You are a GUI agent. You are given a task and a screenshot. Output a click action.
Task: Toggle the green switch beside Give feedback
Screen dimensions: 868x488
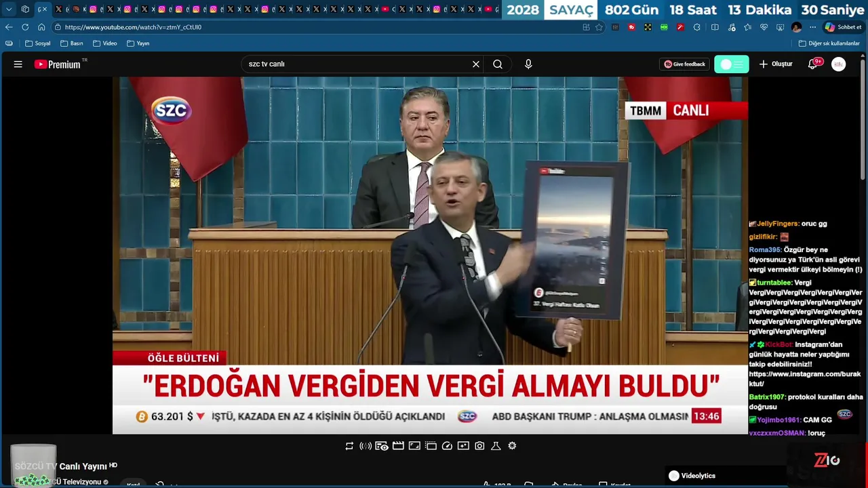732,64
